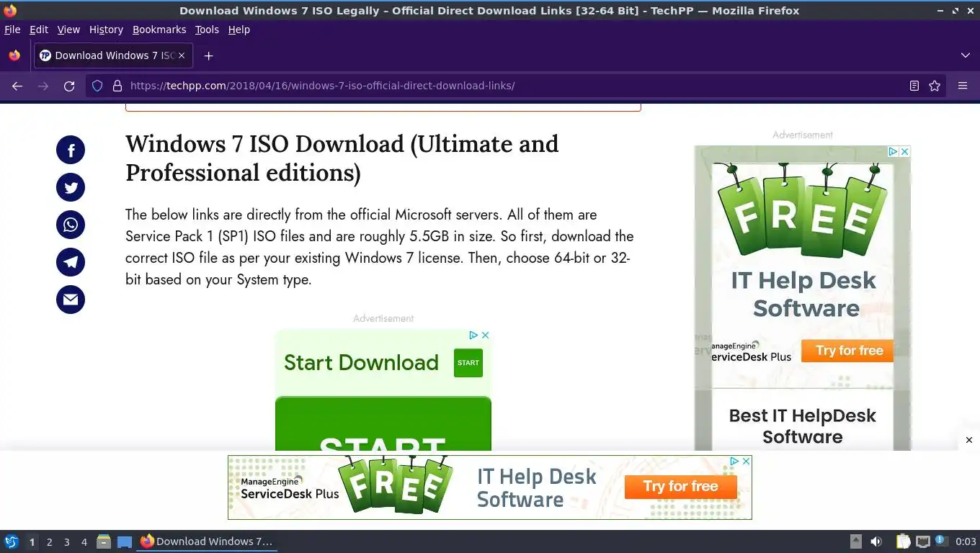Click small START button in ad
The width and height of the screenshot is (980, 553).
(468, 363)
